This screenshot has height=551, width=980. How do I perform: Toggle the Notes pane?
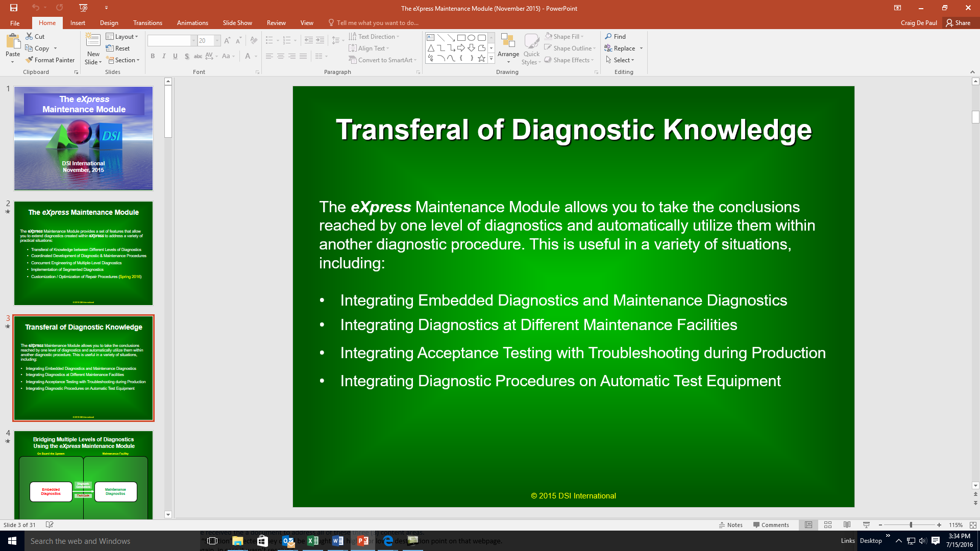point(731,525)
